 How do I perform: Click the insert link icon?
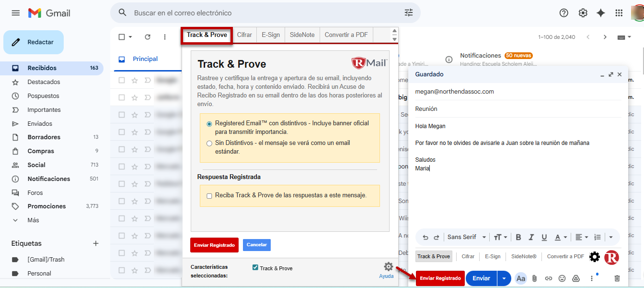pos(549,278)
